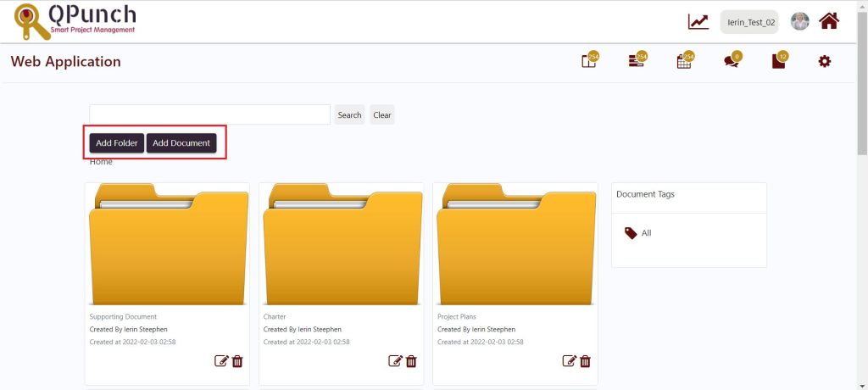
Task: Open the task list view icon
Action: 637,60
